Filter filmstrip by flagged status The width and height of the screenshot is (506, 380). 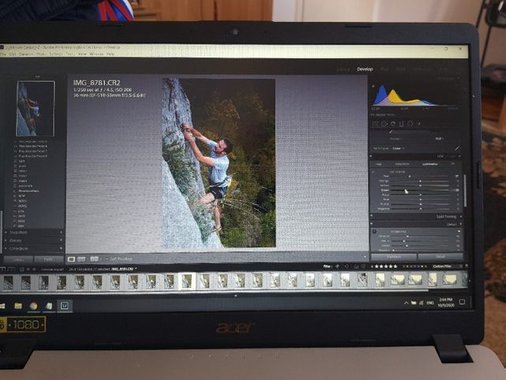tap(337, 266)
